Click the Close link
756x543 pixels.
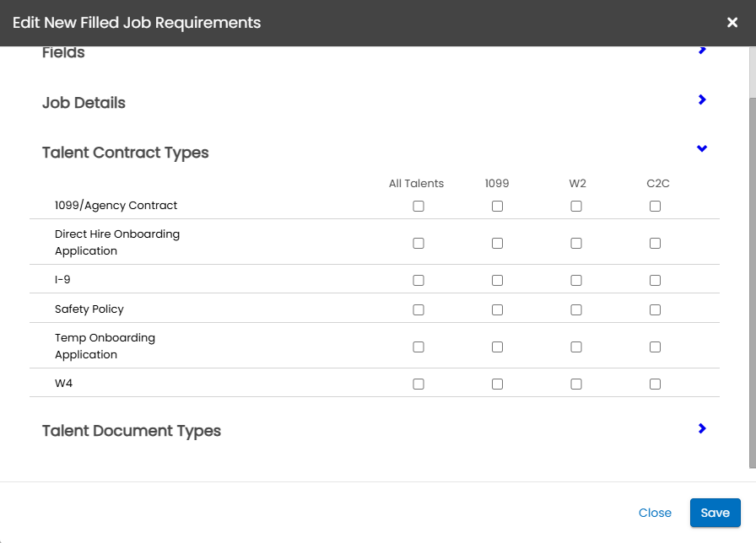pyautogui.click(x=655, y=513)
